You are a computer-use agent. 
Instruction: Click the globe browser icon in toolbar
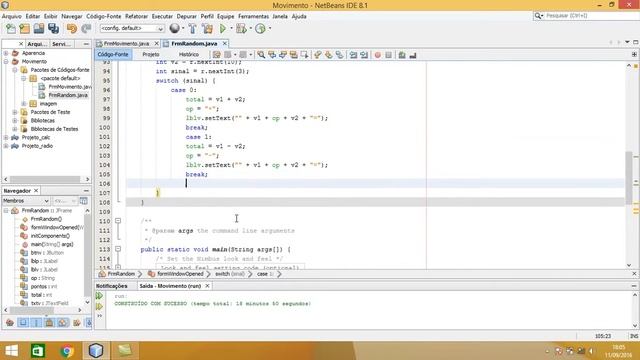click(174, 28)
